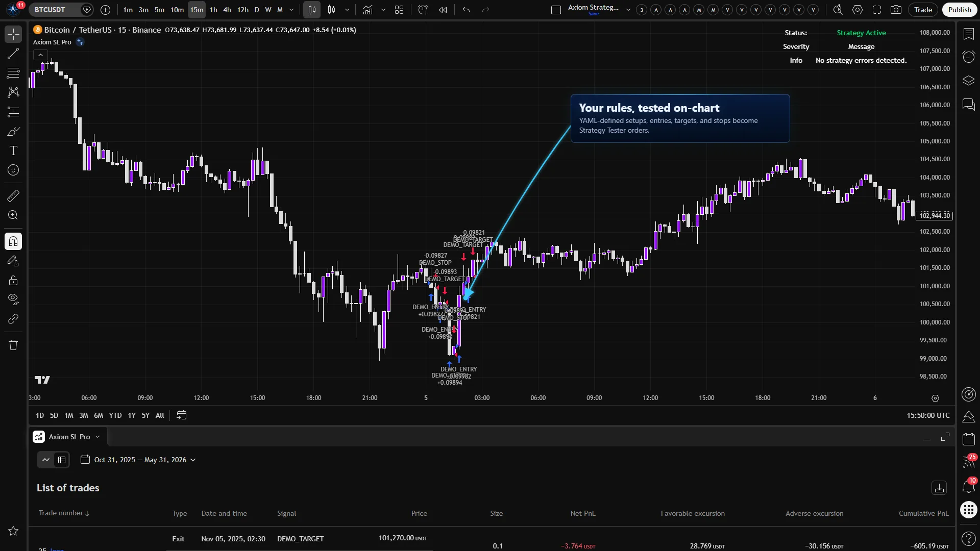Switch to strategy overview chart view
This screenshot has height=551, width=980.
point(46,460)
